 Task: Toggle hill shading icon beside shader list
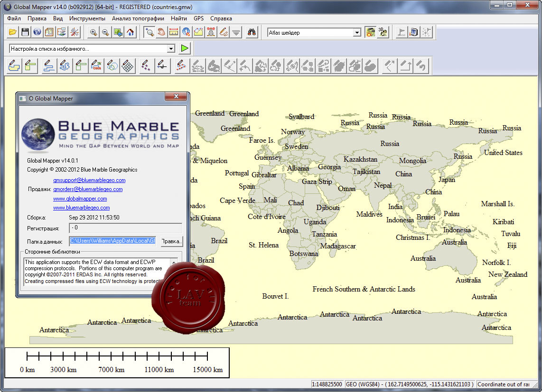(x=370, y=32)
